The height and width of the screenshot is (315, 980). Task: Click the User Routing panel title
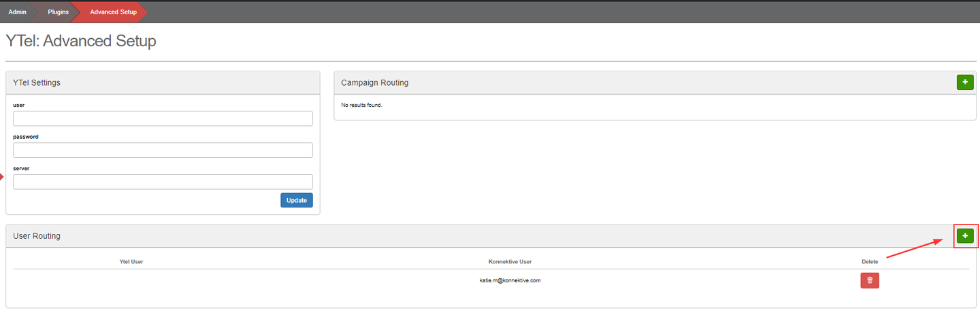pyautogui.click(x=37, y=235)
